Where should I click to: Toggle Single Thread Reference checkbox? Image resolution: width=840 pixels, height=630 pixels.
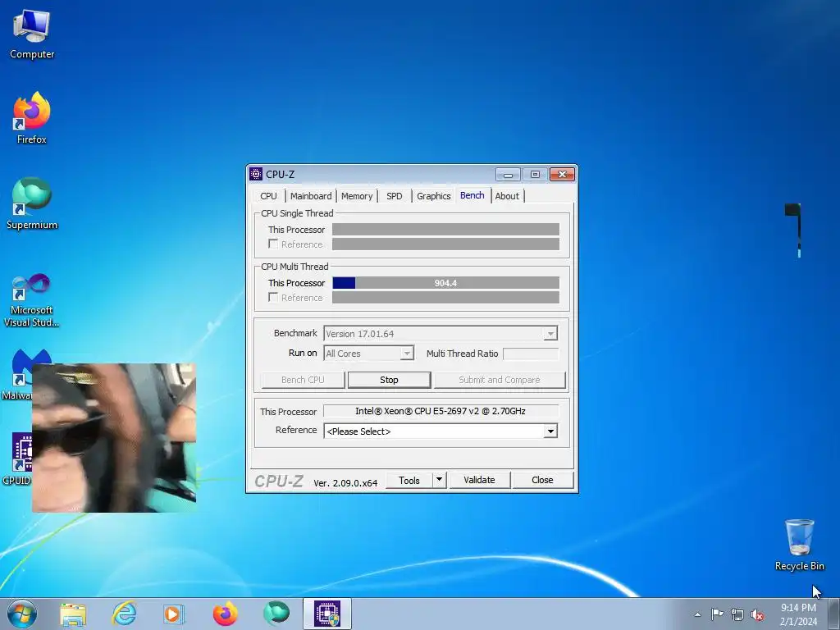273,244
